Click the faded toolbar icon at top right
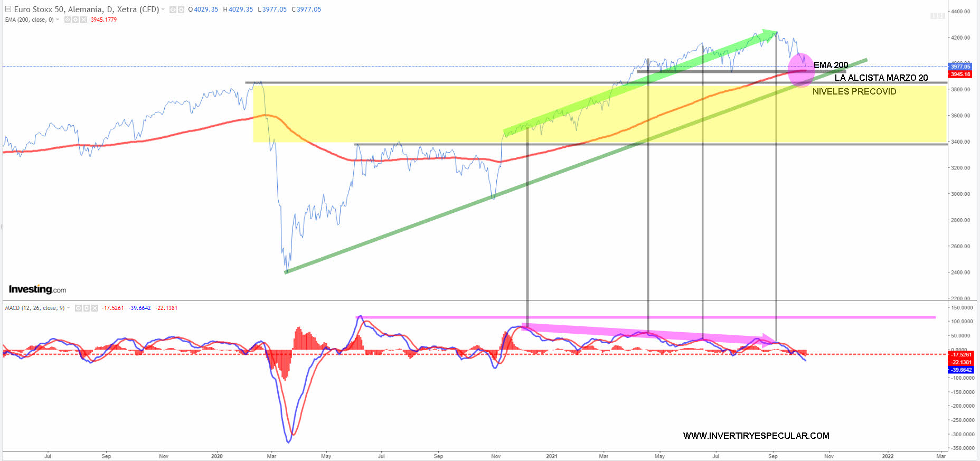 coord(937,16)
